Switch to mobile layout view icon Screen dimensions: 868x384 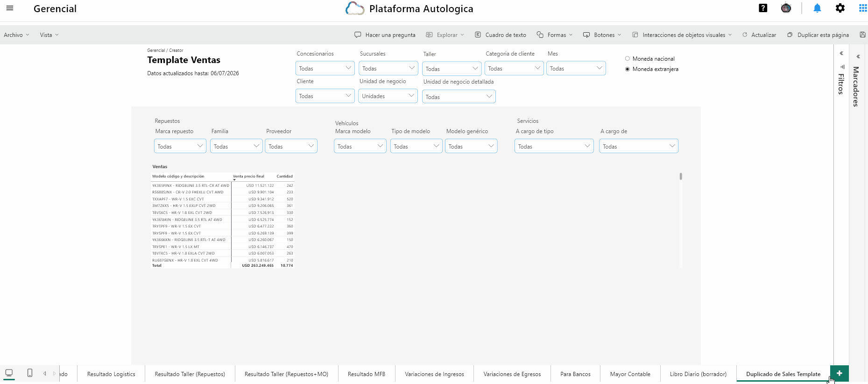coord(30,373)
